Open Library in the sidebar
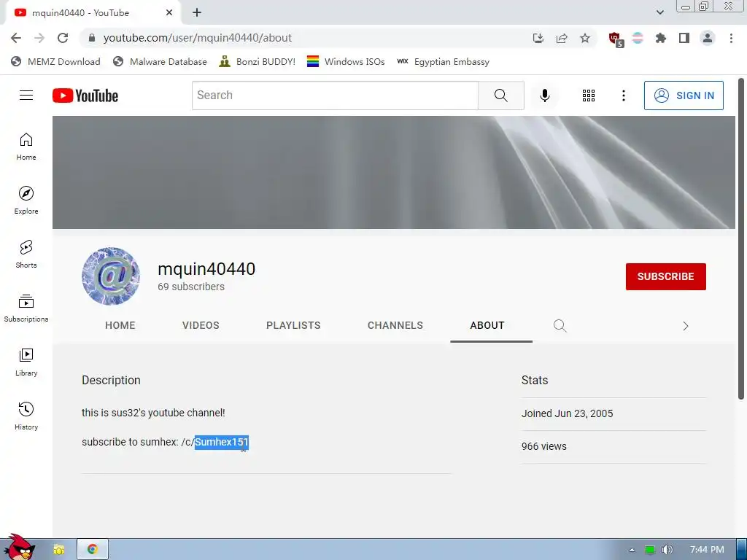The image size is (747, 560). [26, 362]
